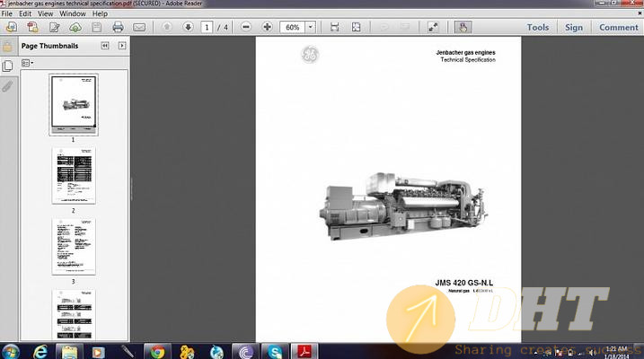Click the Create PDF online icon

[11, 27]
